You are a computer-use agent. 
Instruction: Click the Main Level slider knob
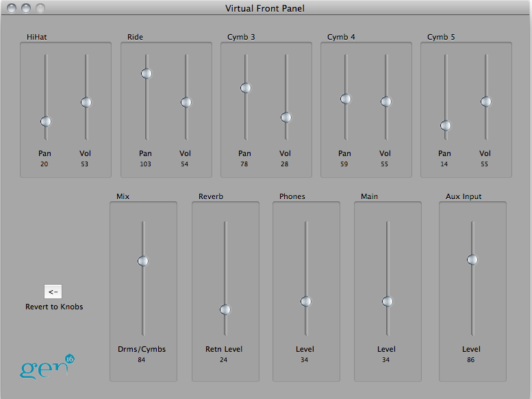[387, 302]
